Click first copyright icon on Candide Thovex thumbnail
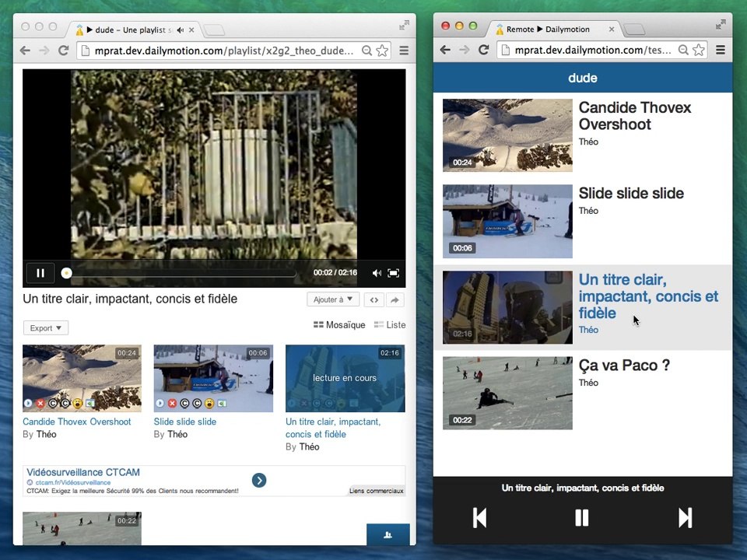747x560 pixels. coord(53,404)
